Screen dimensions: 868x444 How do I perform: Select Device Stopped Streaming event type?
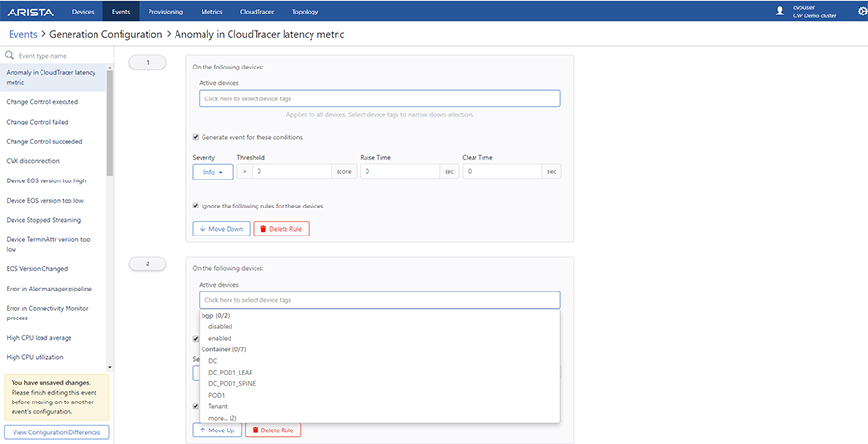coord(53,220)
